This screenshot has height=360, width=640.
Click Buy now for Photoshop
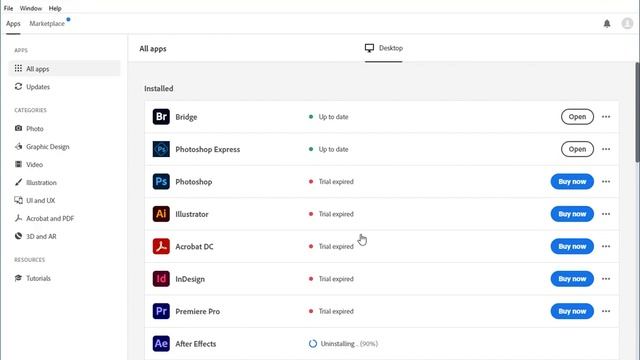(572, 182)
